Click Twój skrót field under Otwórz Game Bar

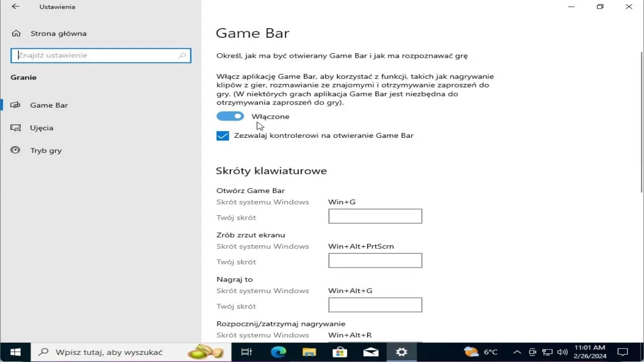(x=375, y=216)
